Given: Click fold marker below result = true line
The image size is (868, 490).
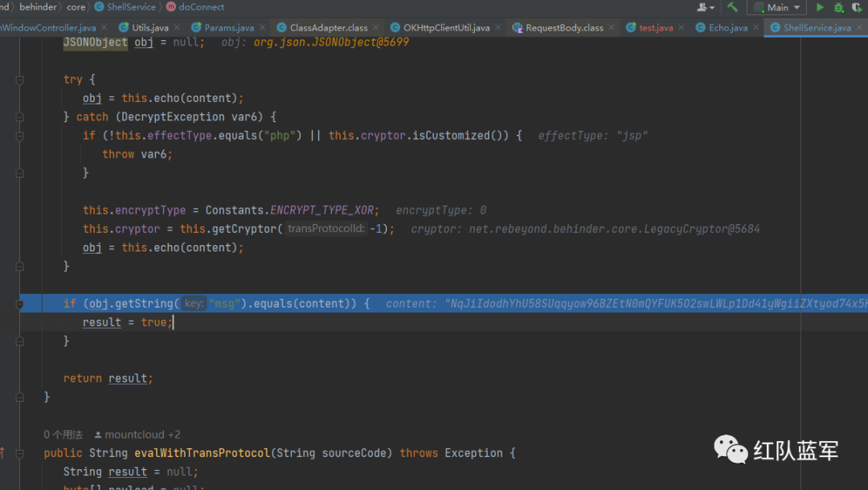Looking at the screenshot, I should 19,341.
